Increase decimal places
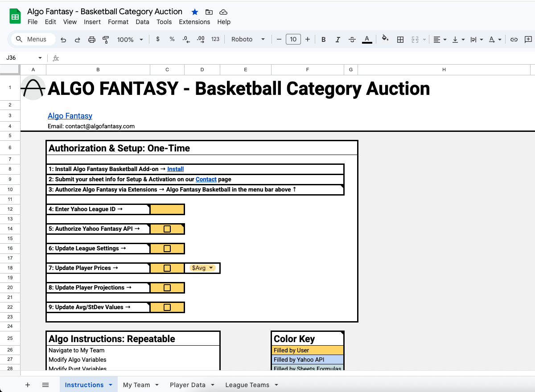535x392 pixels. click(x=201, y=39)
